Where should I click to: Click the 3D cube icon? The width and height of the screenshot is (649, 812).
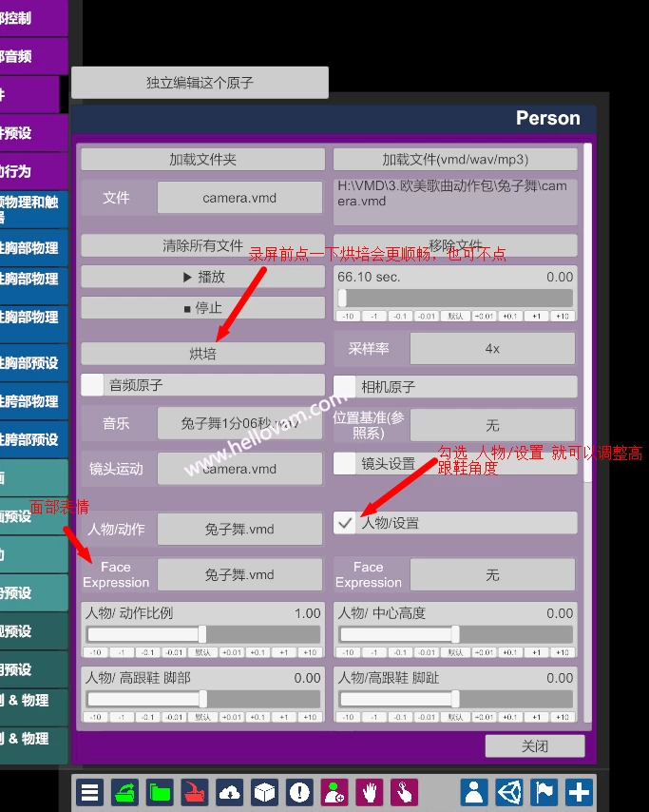coord(265,791)
